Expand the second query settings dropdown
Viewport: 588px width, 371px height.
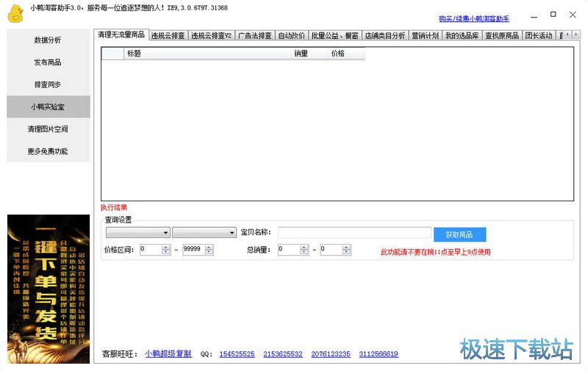pyautogui.click(x=204, y=233)
